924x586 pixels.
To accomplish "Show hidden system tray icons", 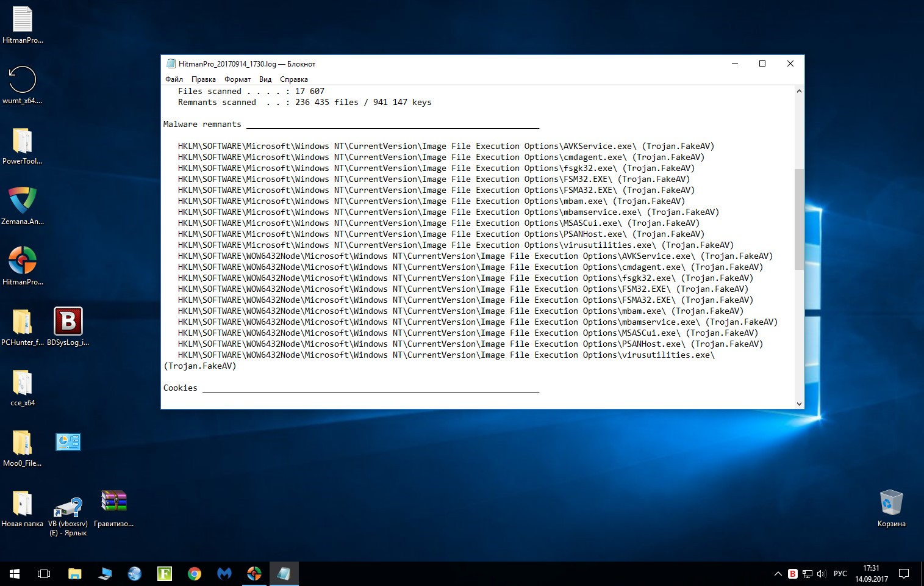I will point(778,574).
